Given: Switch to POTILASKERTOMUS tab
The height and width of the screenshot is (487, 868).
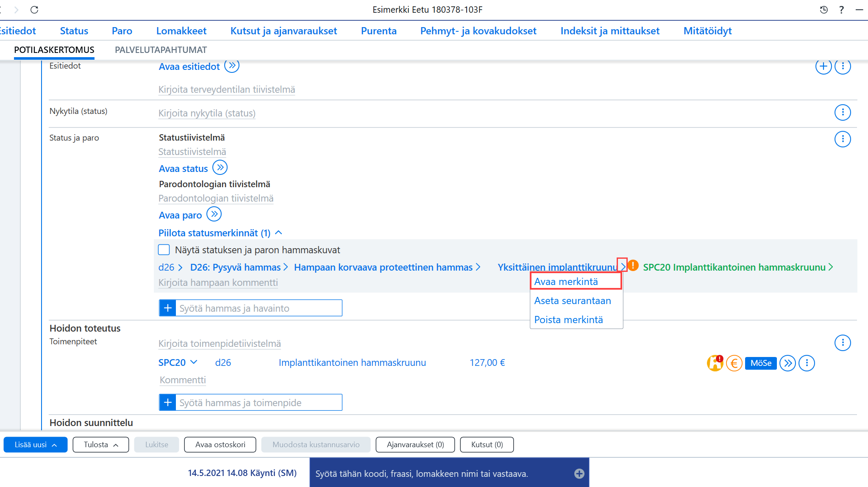Looking at the screenshot, I should (54, 50).
